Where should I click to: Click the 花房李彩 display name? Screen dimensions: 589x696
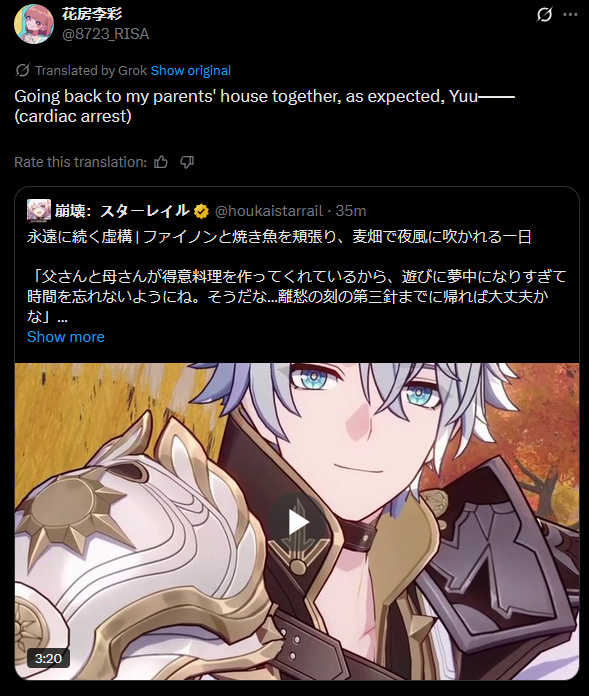pyautogui.click(x=91, y=14)
